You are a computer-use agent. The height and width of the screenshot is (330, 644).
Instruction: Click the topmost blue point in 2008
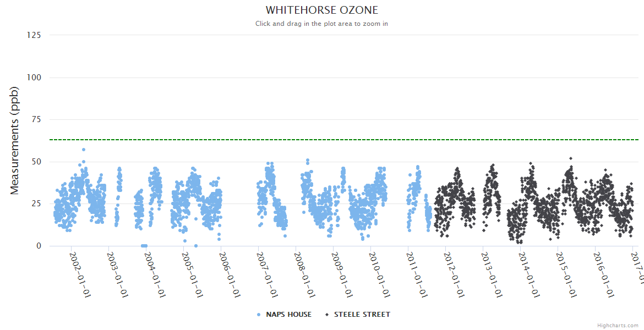[x=308, y=161]
